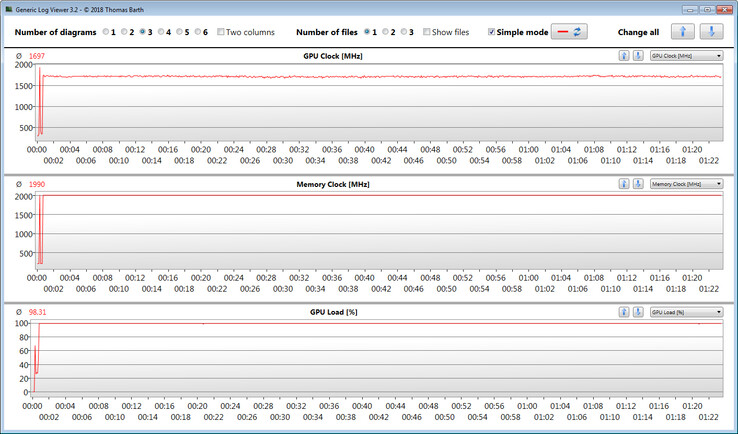Viewport: 738px width, 434px height.
Task: Click the blue refresh arrows button
Action: pos(580,32)
